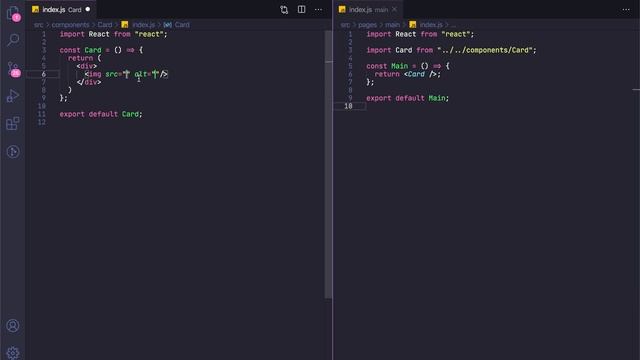The width and height of the screenshot is (640, 360).
Task: Open the Source Control view
Action: pos(13,69)
